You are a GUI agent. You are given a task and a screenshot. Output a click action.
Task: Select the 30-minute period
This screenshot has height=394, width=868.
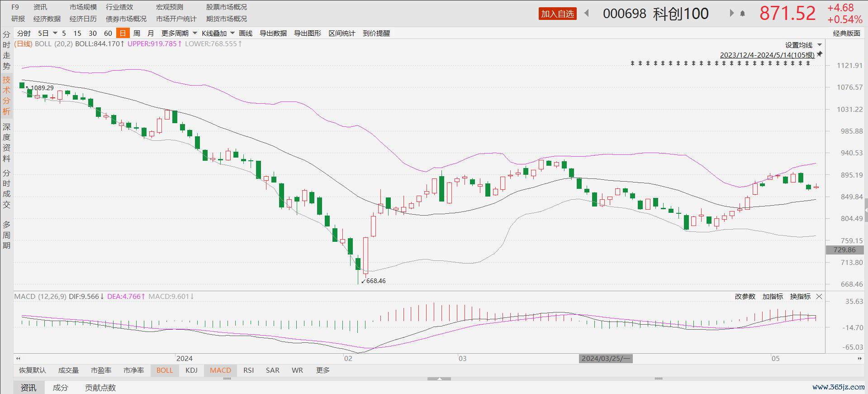tap(93, 33)
